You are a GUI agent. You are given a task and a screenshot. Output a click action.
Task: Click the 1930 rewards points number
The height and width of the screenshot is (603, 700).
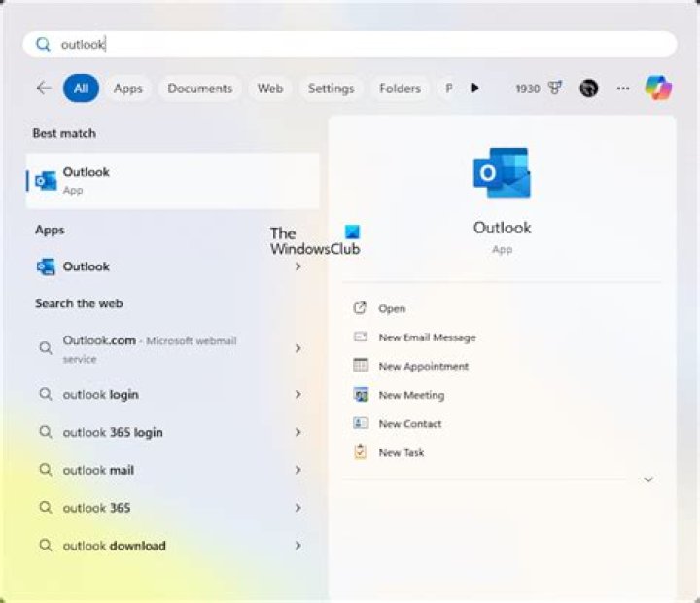pos(528,89)
